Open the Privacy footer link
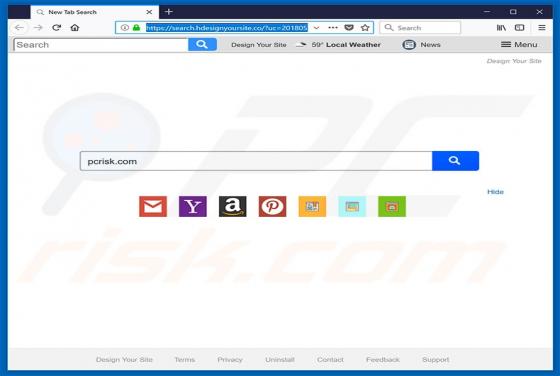Viewport: 560px width, 376px height. point(230,360)
